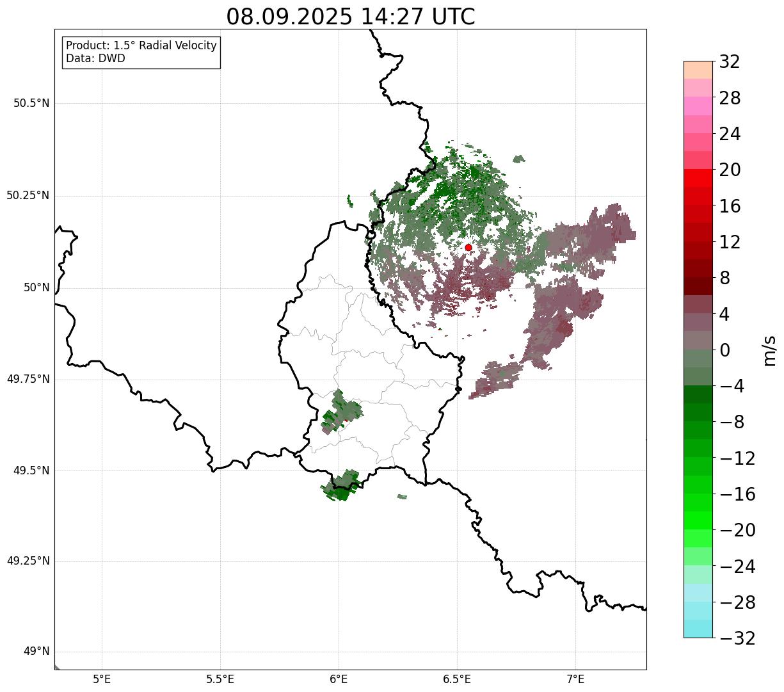The width and height of the screenshot is (784, 692).
Task: Click the 6°E longitude label
Action: pyautogui.click(x=339, y=679)
